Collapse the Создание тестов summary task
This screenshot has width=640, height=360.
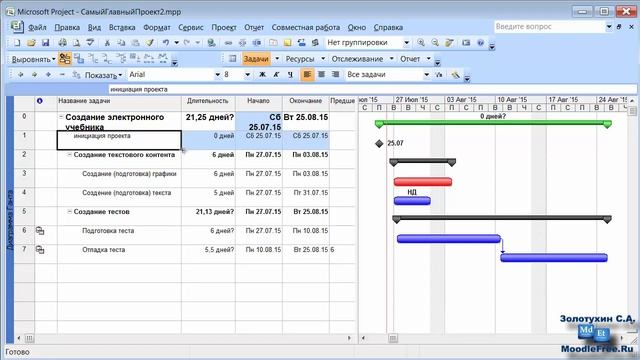tap(69, 211)
